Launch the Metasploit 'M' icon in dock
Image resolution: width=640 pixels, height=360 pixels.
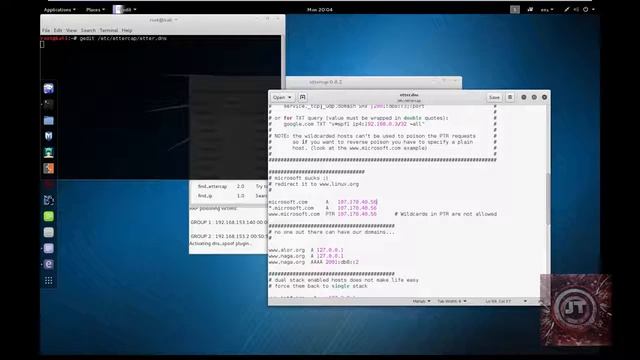[49, 136]
